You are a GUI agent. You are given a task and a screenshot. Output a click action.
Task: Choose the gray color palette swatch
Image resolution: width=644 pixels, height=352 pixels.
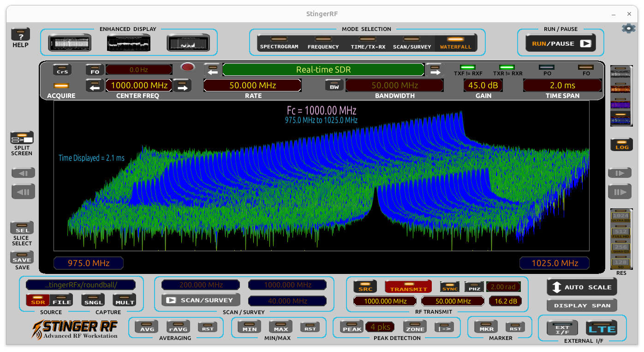621,73
